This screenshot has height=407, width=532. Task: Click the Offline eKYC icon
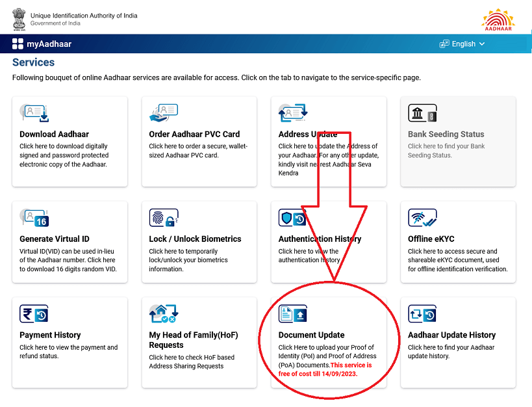pos(422,218)
